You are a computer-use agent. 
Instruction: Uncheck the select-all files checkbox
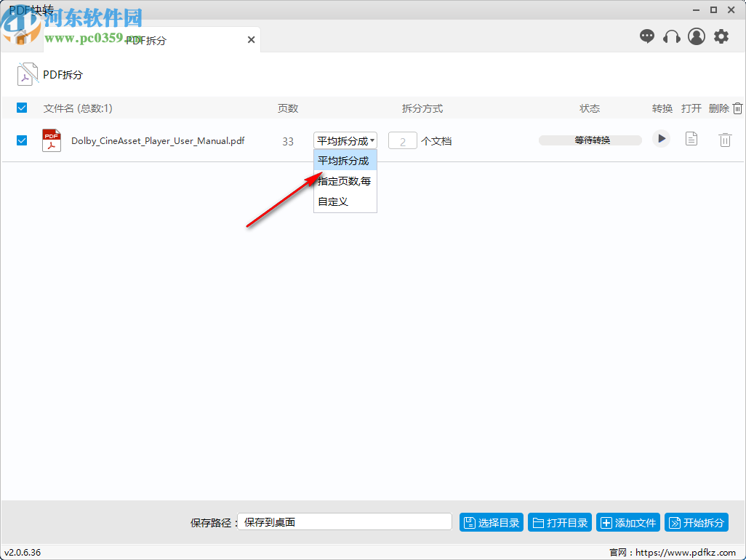tap(21, 107)
